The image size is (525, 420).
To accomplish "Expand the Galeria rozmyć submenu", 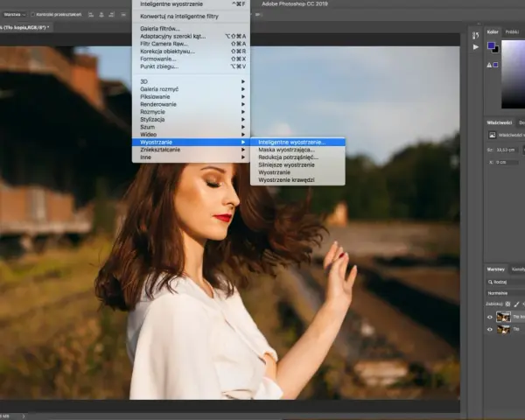I will [191, 89].
